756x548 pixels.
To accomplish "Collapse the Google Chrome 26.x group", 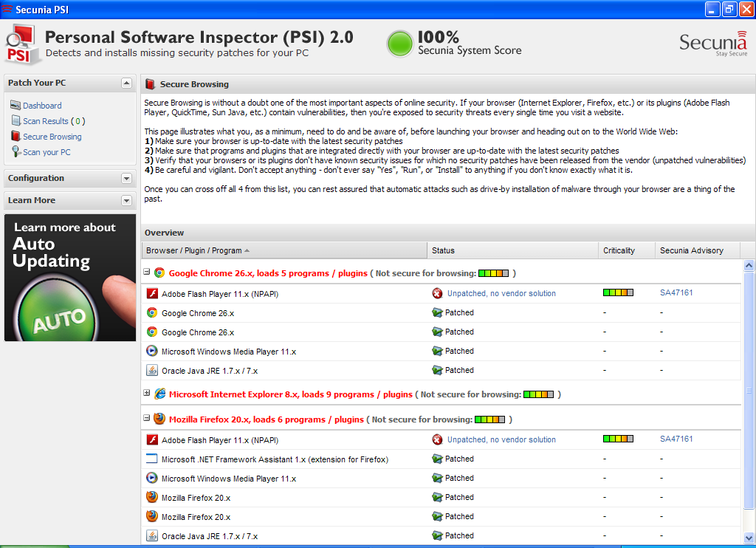I will pyautogui.click(x=147, y=272).
